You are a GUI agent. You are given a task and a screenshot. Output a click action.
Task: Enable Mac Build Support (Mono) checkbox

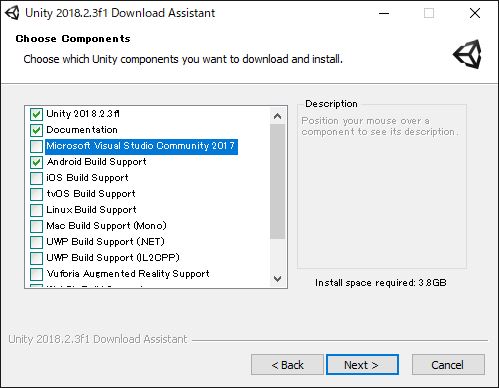point(36,226)
